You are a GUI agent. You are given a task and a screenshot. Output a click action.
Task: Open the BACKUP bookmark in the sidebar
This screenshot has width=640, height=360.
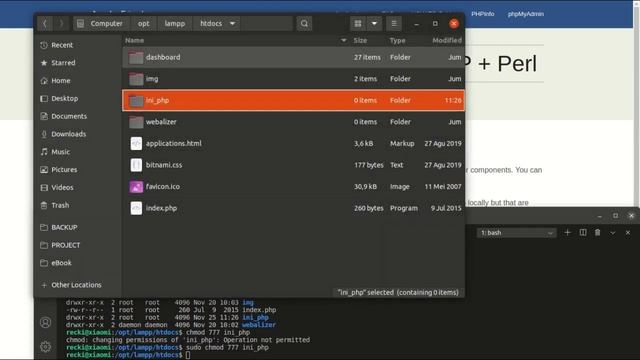point(64,227)
